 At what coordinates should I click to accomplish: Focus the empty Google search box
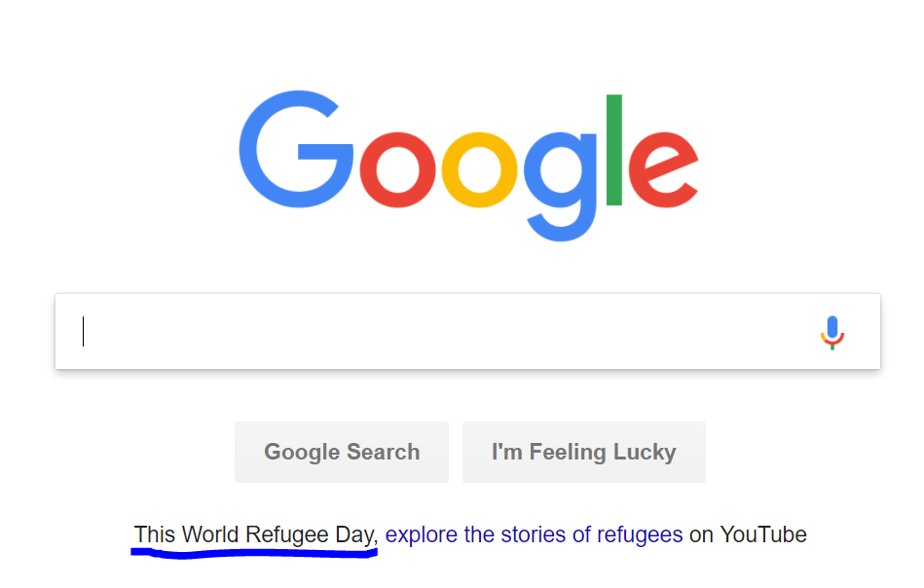(x=468, y=331)
